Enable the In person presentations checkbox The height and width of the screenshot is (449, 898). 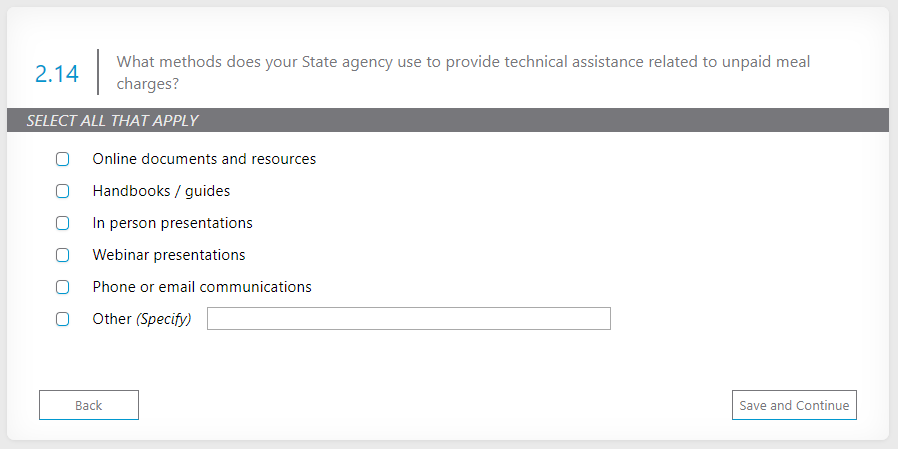[63, 223]
